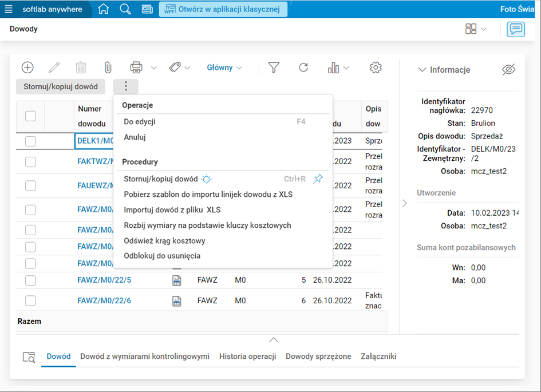Click the document preview icon near tabs
541x392 pixels.
pos(29,357)
